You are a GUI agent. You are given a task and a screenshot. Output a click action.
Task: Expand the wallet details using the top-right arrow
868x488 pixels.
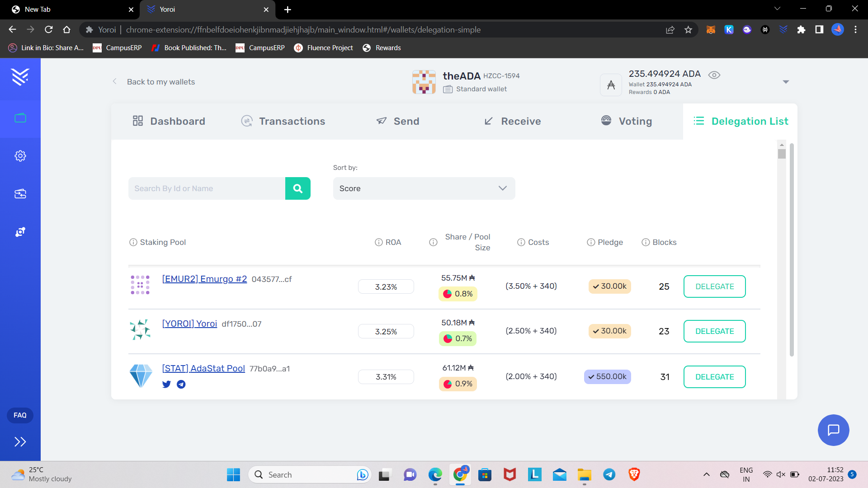click(x=786, y=82)
